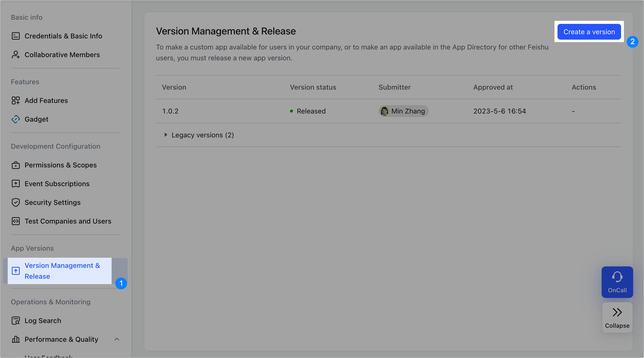Open the OnCall support panel

point(617,282)
